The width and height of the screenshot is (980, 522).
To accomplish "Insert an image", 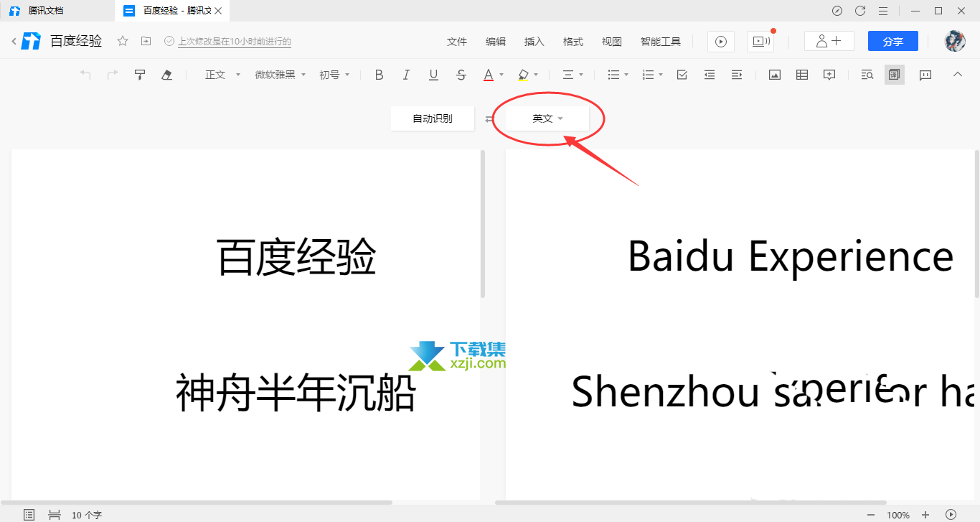I will coord(775,75).
